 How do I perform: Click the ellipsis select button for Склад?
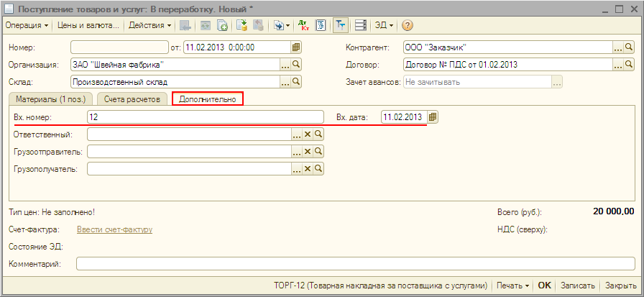click(285, 82)
